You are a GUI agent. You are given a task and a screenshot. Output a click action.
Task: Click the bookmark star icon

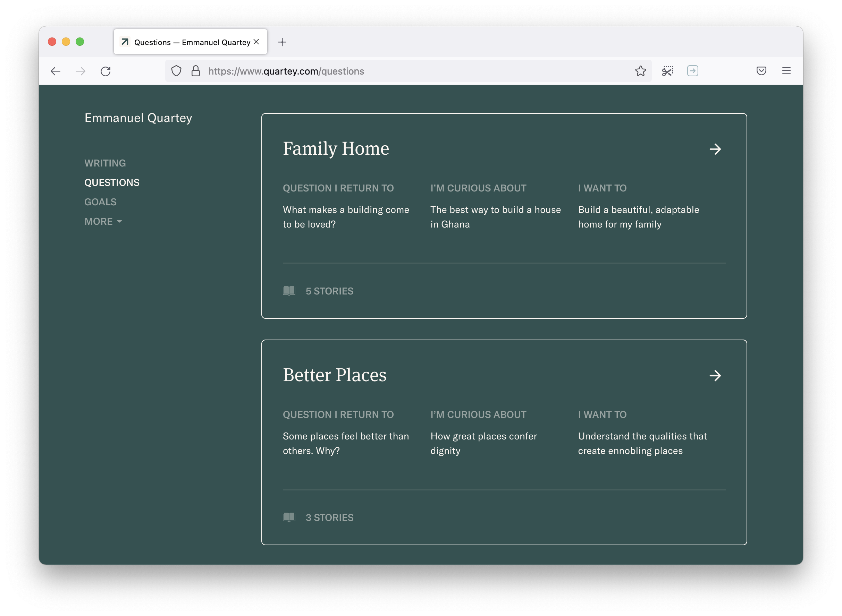pyautogui.click(x=640, y=71)
